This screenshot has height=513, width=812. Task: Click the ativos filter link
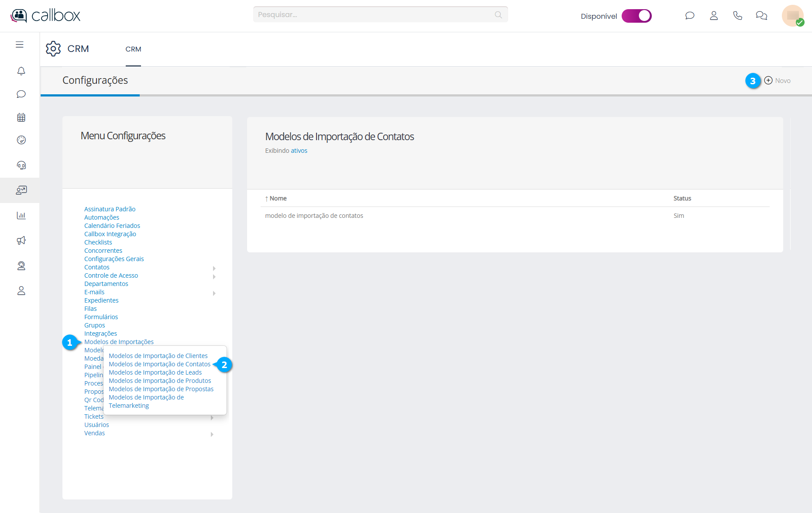299,151
